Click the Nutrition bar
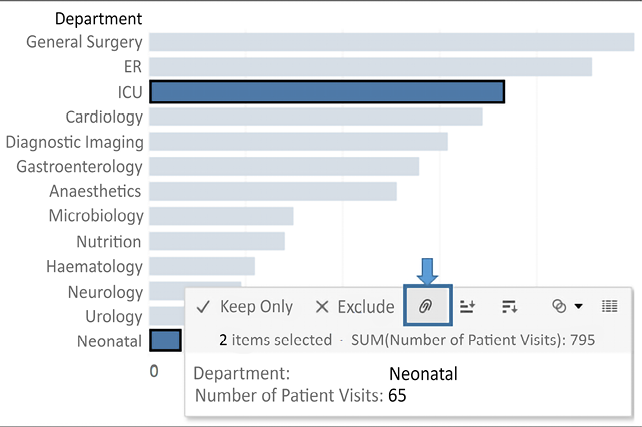 tap(217, 241)
